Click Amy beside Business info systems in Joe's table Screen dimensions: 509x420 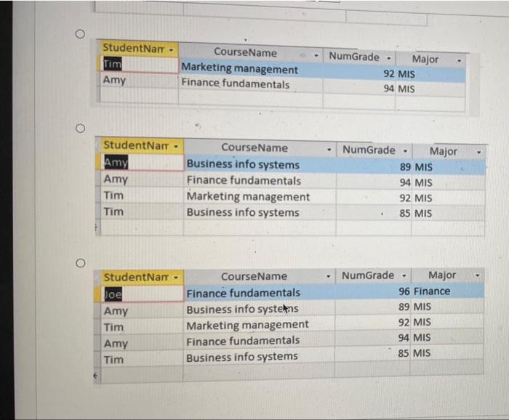[x=143, y=311]
